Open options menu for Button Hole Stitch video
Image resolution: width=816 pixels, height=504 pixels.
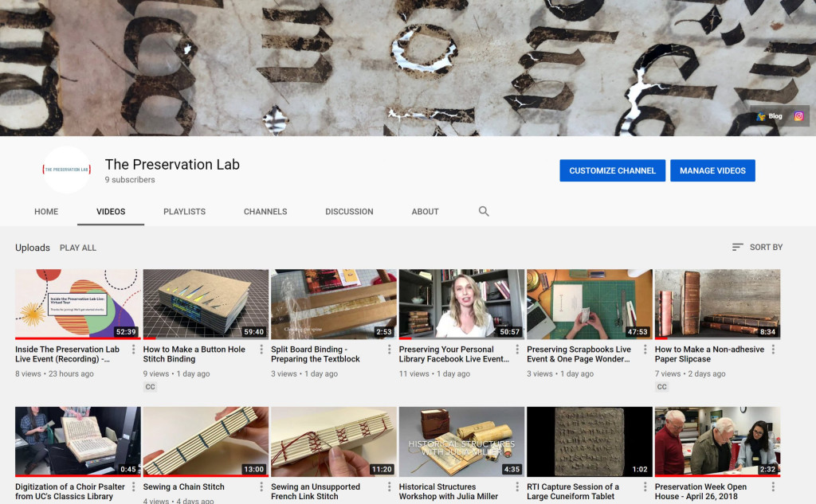pyautogui.click(x=261, y=350)
